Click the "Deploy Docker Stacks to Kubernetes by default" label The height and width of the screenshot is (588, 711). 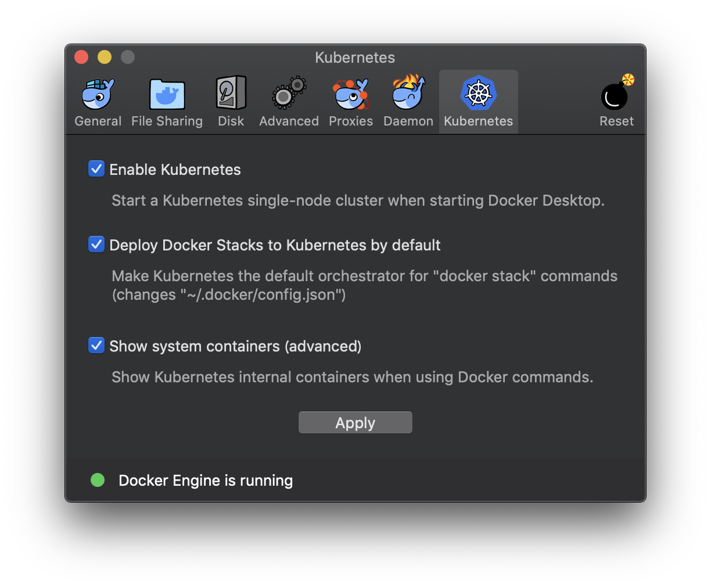point(275,245)
